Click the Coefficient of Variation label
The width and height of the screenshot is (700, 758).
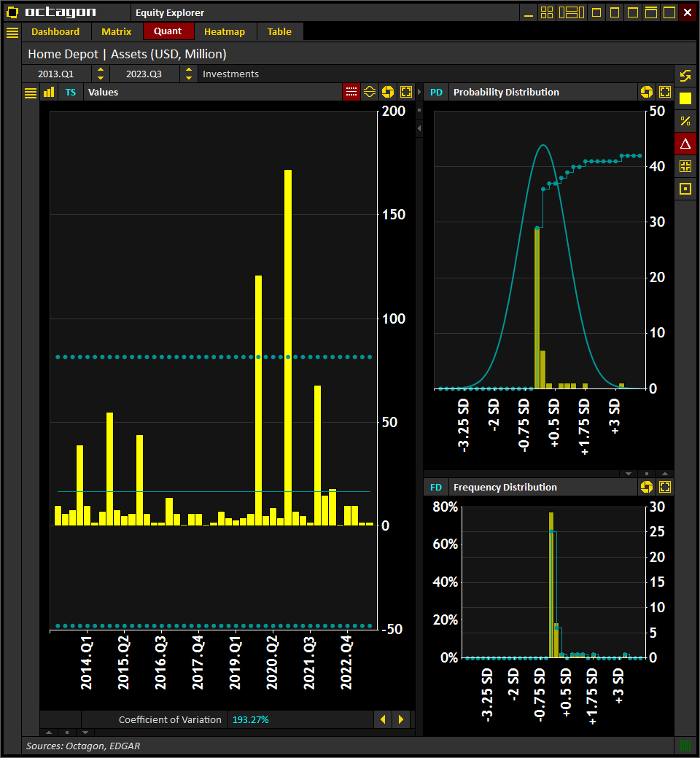170,720
